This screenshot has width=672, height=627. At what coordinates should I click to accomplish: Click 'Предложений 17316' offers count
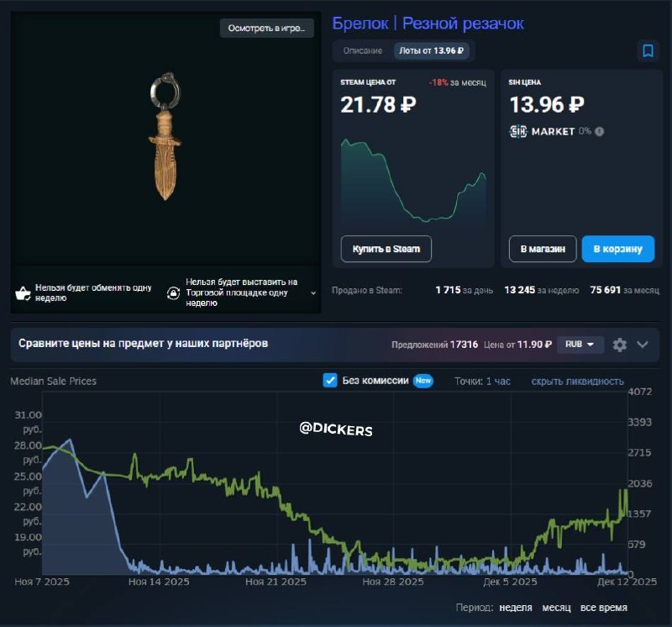point(434,345)
